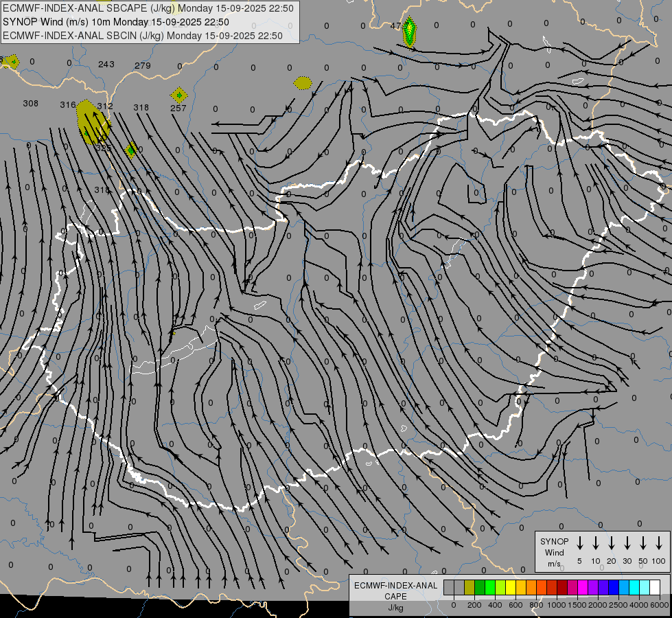Choose the pale cyan swatch before white

tap(644, 587)
